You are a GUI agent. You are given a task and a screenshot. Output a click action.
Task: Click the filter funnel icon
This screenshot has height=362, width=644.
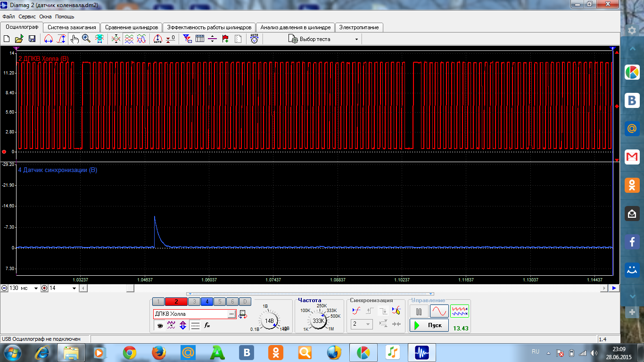187,39
